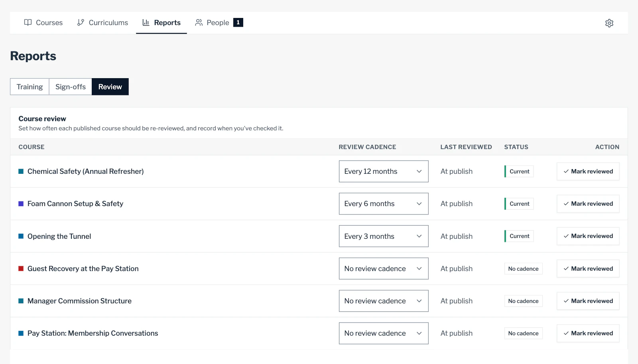
Task: Mark Chemical Safety course as reviewed
Action: pos(588,171)
